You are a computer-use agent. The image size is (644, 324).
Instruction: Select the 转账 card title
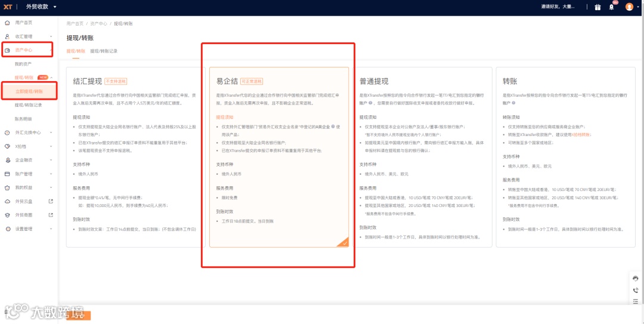coord(510,81)
